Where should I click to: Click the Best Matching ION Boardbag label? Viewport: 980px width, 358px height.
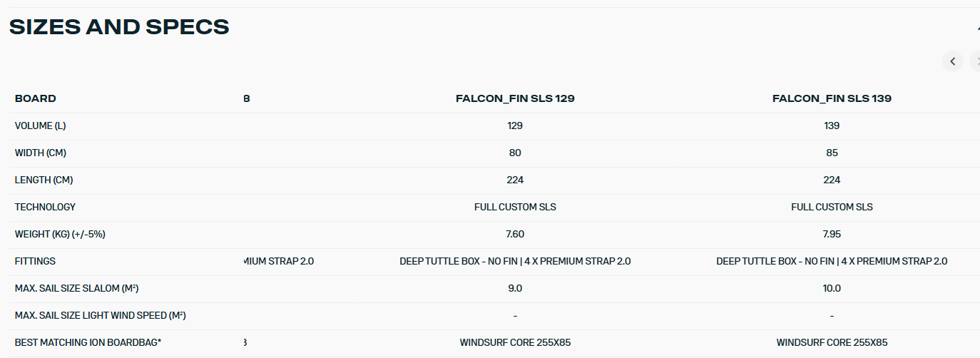(x=88, y=343)
